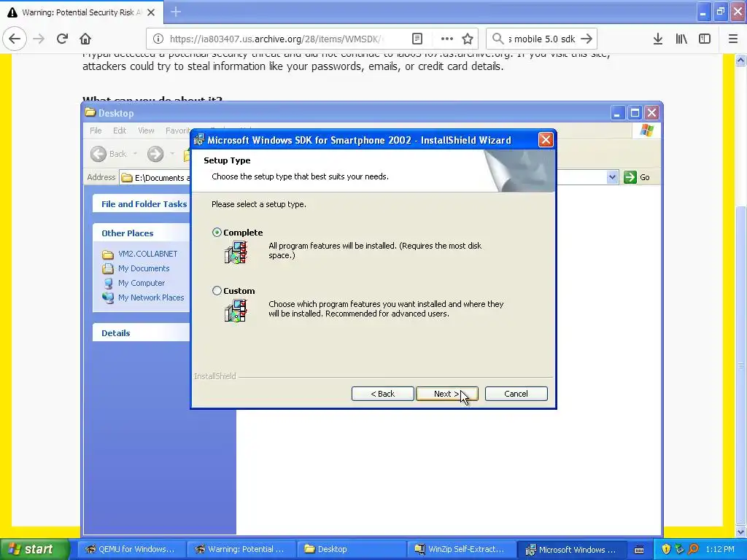Screen dimensions: 747x560
Task: Click Back button in Desktop explorer toolbar
Action: click(109, 154)
